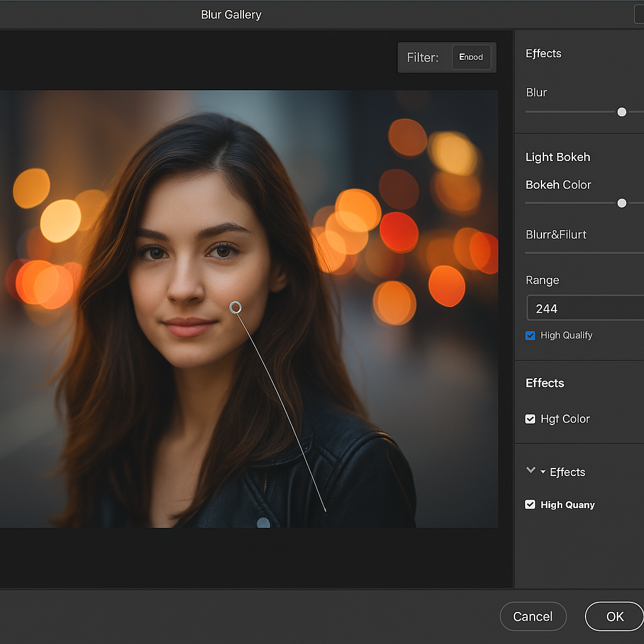Focus the Range input field showing 244

click(585, 309)
